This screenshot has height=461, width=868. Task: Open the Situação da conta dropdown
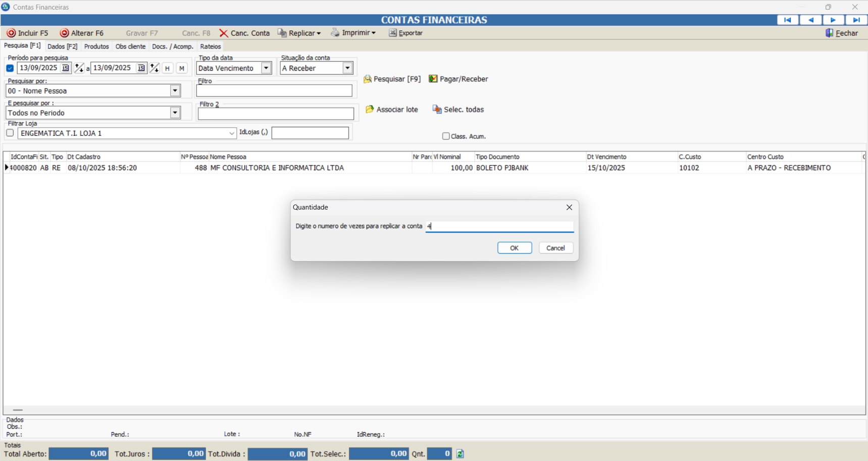(x=347, y=68)
